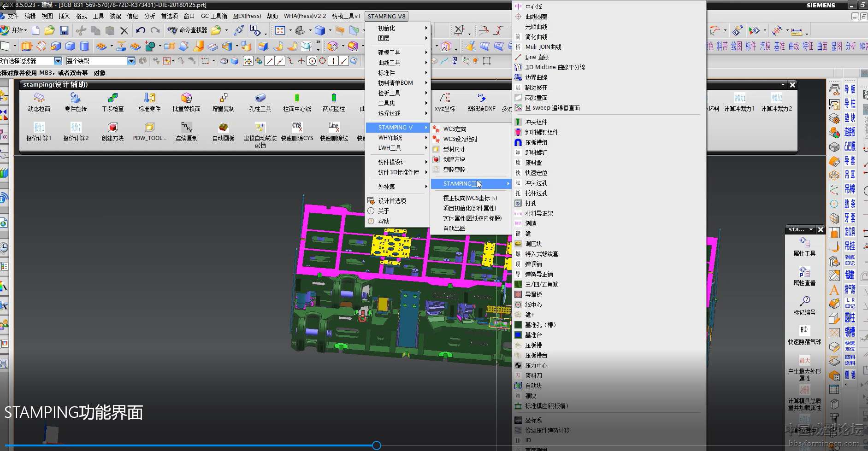
Task: Click the 计算冲裁力1 icon
Action: (739, 98)
